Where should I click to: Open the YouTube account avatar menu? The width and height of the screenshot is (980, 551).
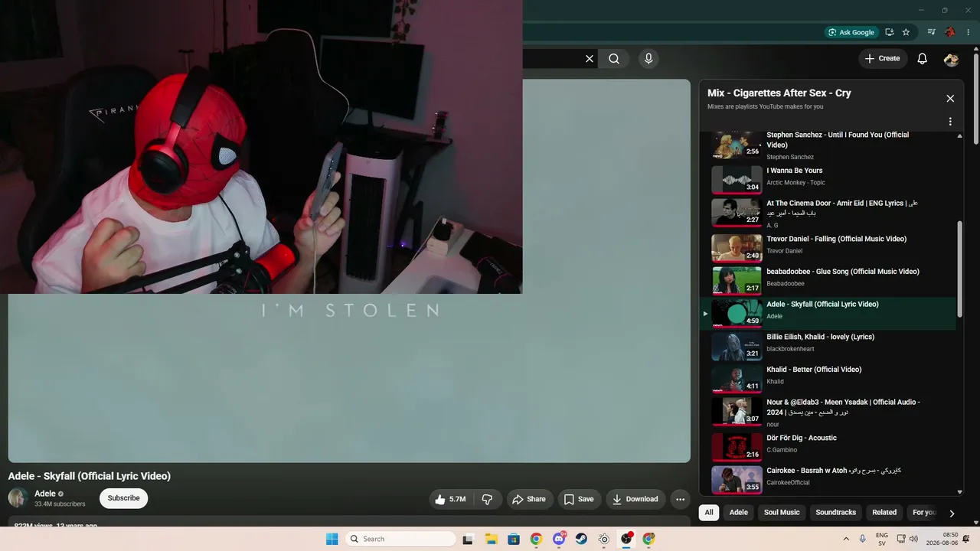tap(952, 59)
